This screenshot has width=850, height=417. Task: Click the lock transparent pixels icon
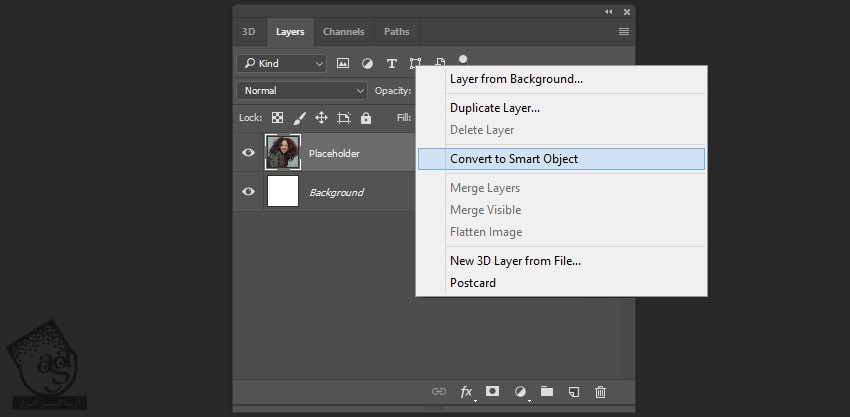click(x=278, y=118)
